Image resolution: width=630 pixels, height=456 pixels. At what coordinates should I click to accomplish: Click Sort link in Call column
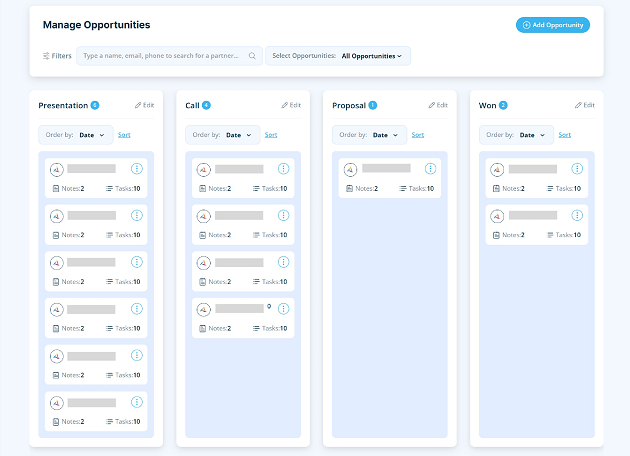point(271,135)
